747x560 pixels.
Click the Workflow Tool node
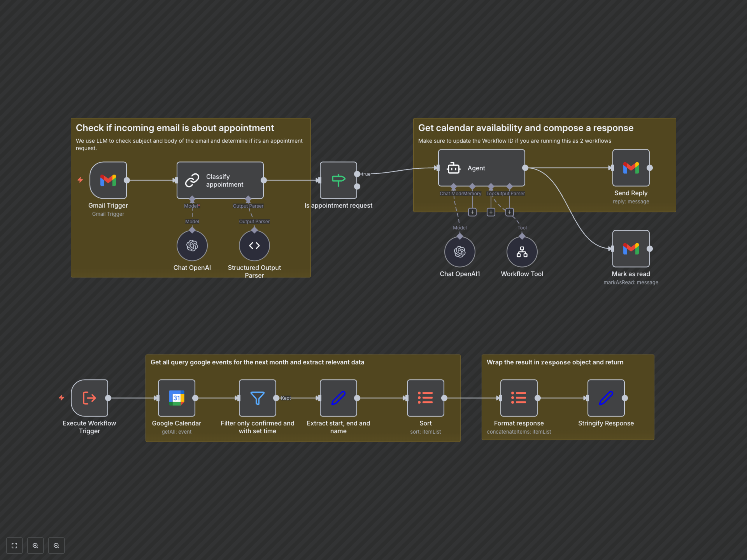pyautogui.click(x=522, y=252)
